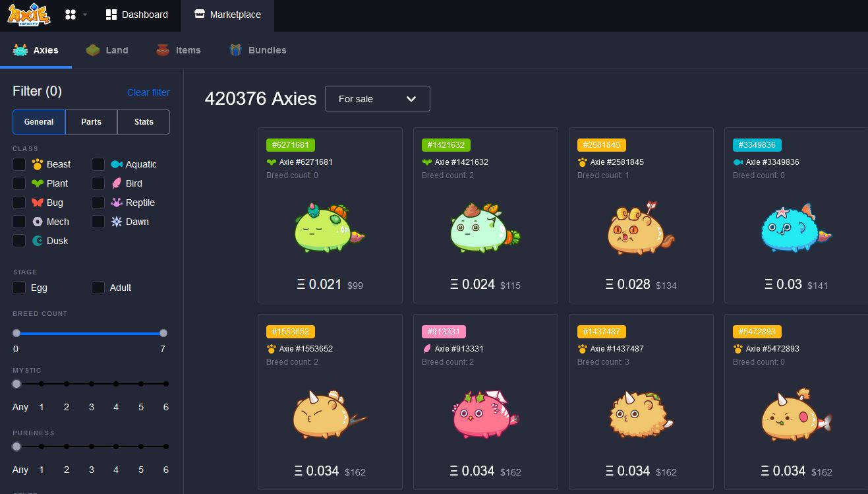
Task: Switch to the Land tab
Action: tap(107, 50)
